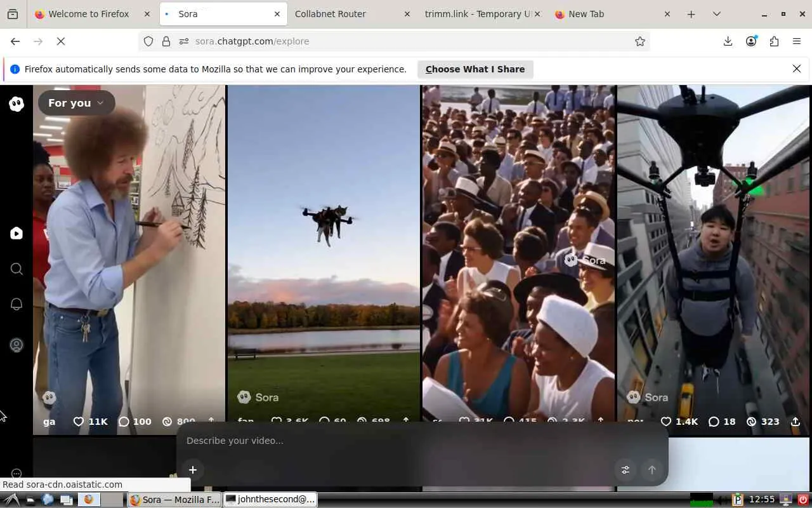Bookmark this page with the star
The width and height of the screenshot is (812, 508).
(x=640, y=41)
